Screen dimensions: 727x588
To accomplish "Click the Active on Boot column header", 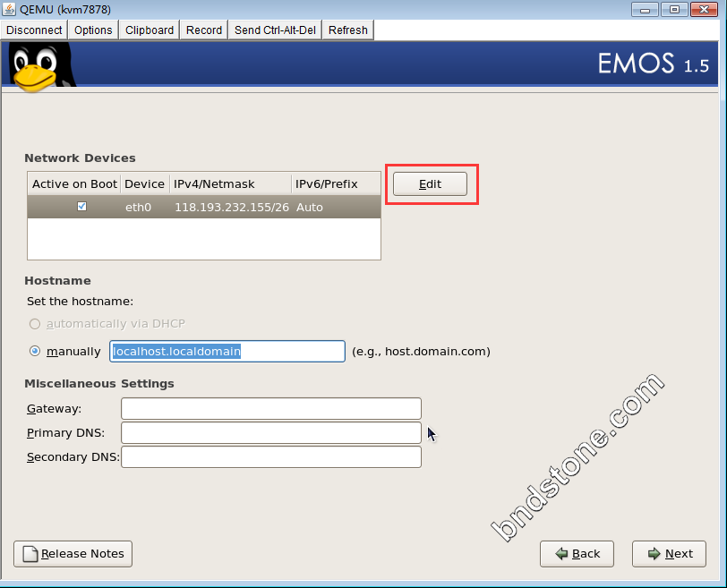I will coord(74,184).
